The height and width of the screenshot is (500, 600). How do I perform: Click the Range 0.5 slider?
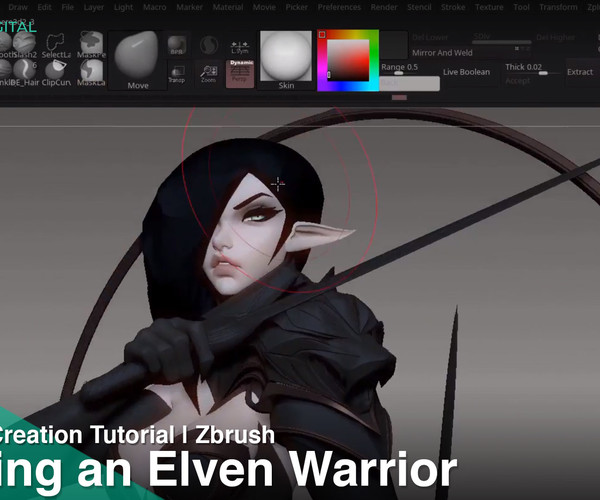click(x=399, y=68)
